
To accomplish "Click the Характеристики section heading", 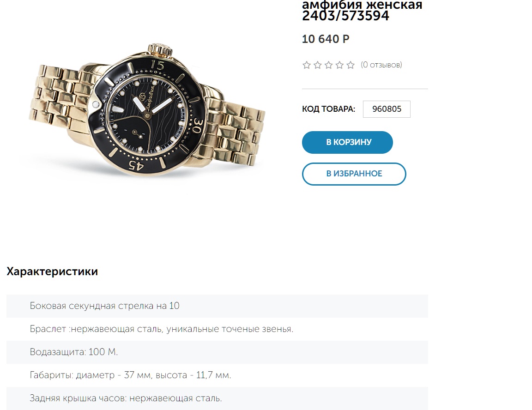I will click(52, 271).
